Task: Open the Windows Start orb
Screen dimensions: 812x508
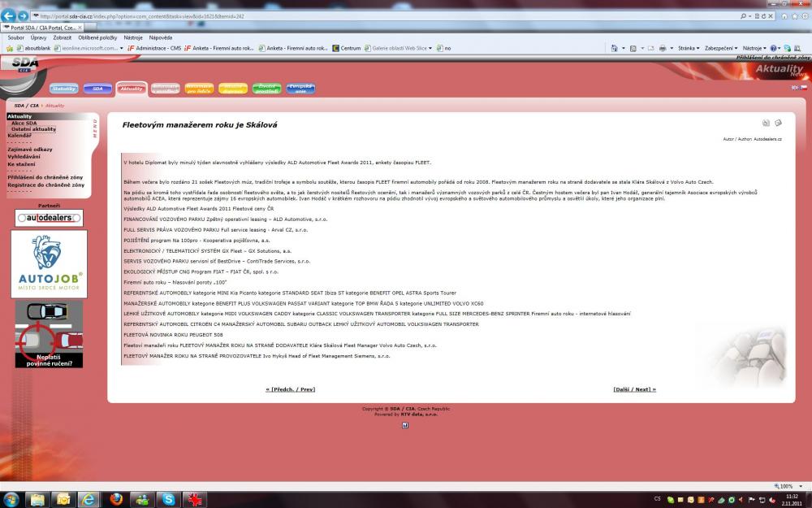Action: (11, 500)
